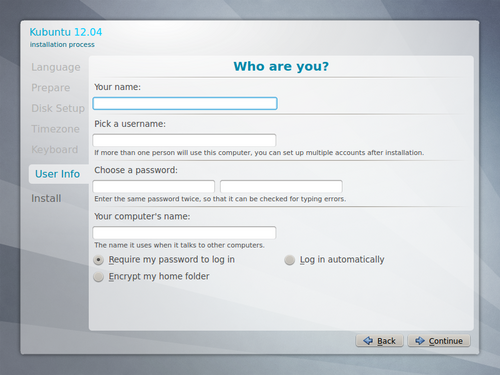Screen dimensions: 500x375
Task: Open the Timezone step
Action: coord(55,129)
